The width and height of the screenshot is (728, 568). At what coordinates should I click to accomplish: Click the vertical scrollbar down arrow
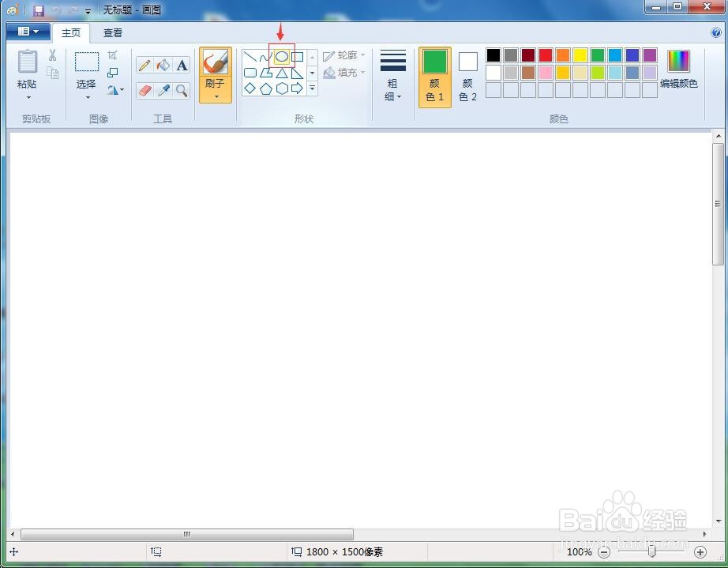click(719, 521)
